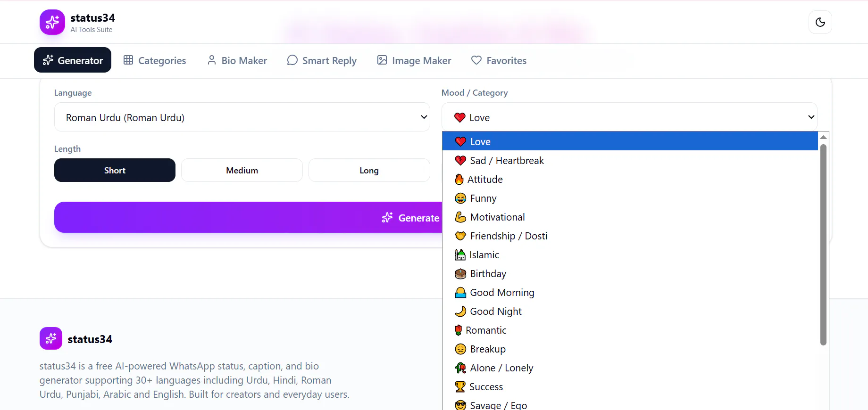
Task: Select the Savage / Ego option
Action: [x=630, y=404]
